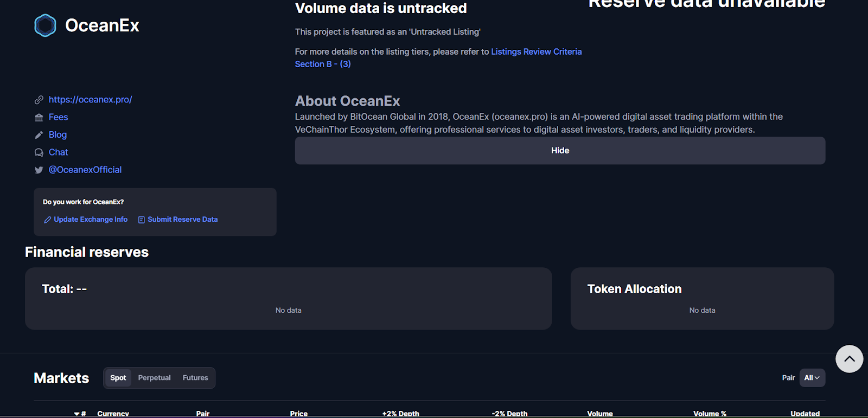Open the Fees link

pyautogui.click(x=58, y=117)
